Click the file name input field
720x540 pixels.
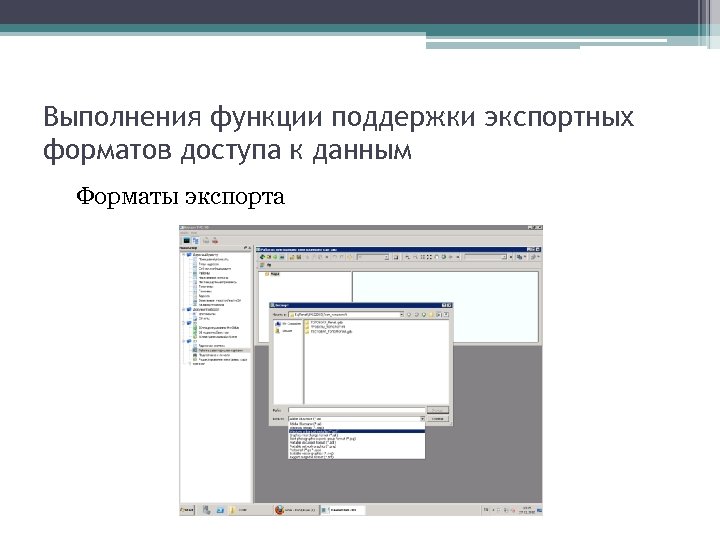[357, 410]
